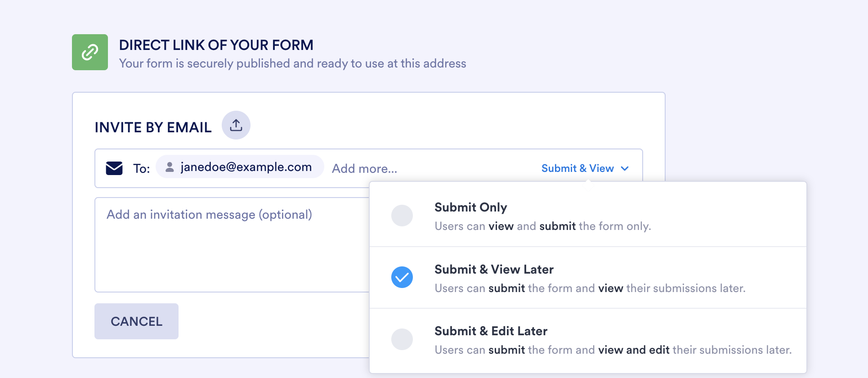Click the 'Invite by Email' heading
The width and height of the screenshot is (868, 378).
pyautogui.click(x=153, y=127)
